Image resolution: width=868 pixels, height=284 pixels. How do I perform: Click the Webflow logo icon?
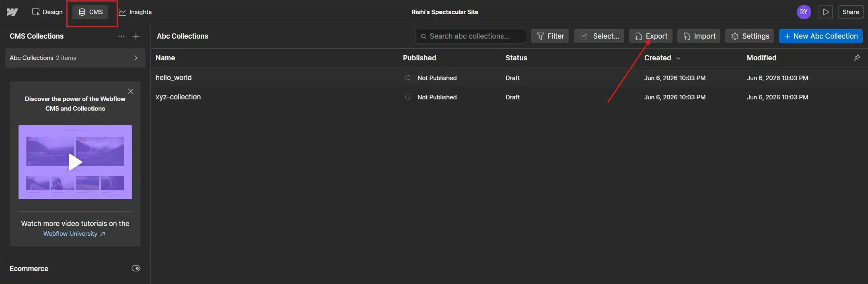[x=12, y=12]
